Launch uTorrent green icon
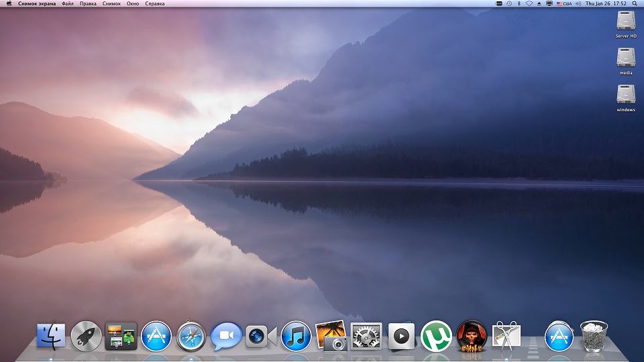 pos(436,336)
